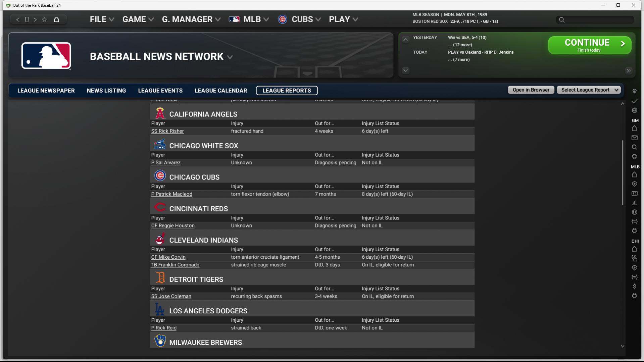644x362 pixels.
Task: Click the ID card icon under MLB
Action: pos(634,193)
